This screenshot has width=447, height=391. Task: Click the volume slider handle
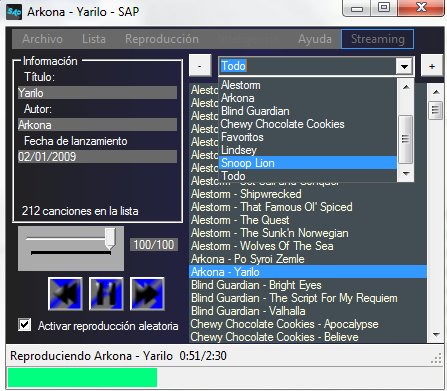[x=110, y=238]
